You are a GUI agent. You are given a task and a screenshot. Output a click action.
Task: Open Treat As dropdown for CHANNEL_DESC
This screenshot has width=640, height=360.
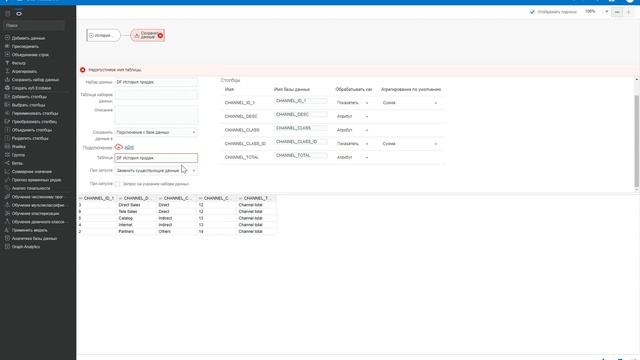click(x=352, y=116)
